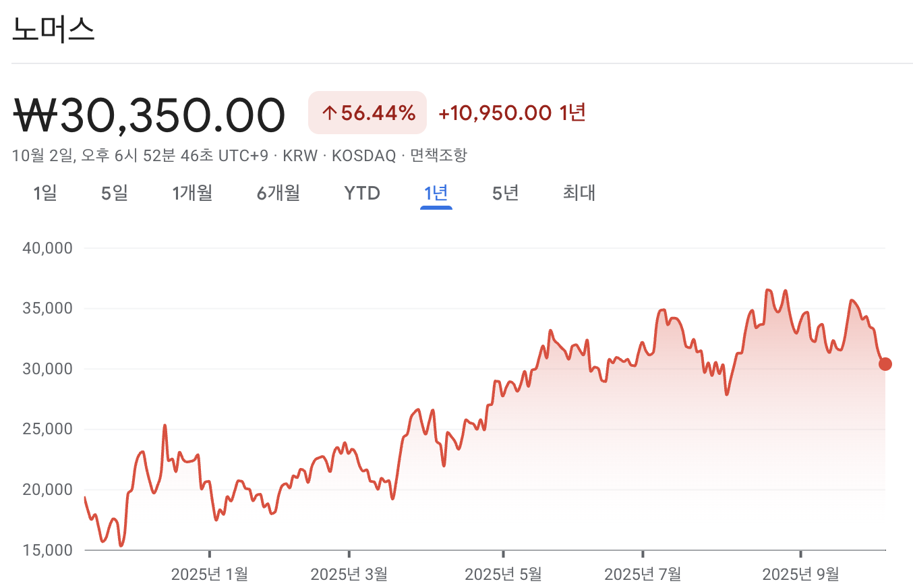Screen dimensions: 913x588
Task: Switch to the 1일 time range tab
Action: tap(45, 194)
